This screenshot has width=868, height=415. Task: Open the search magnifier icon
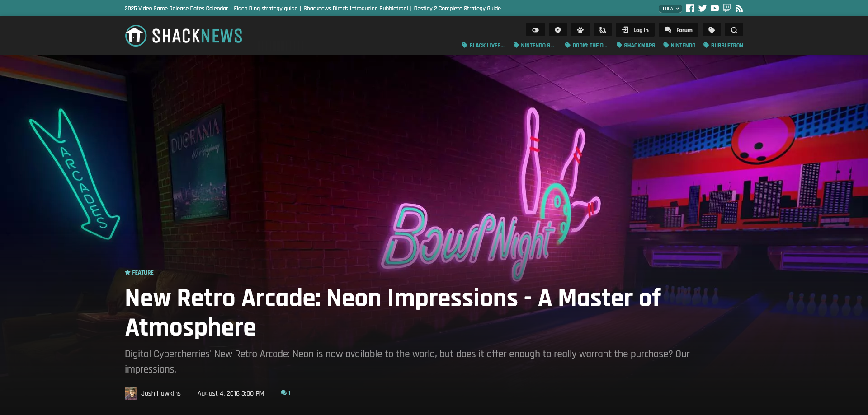(x=734, y=30)
